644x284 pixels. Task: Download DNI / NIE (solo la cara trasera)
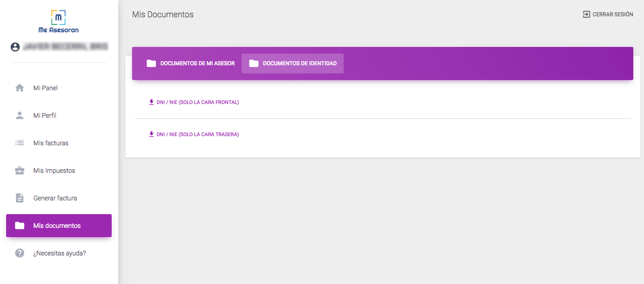point(194,134)
